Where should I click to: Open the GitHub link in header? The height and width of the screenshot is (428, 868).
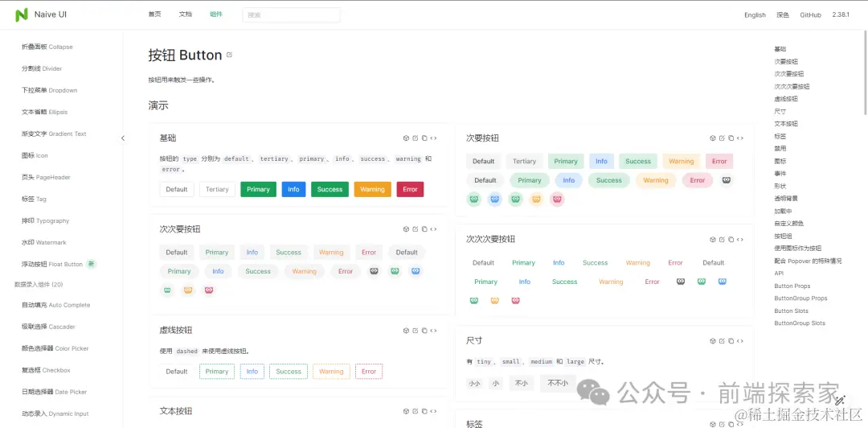click(810, 15)
